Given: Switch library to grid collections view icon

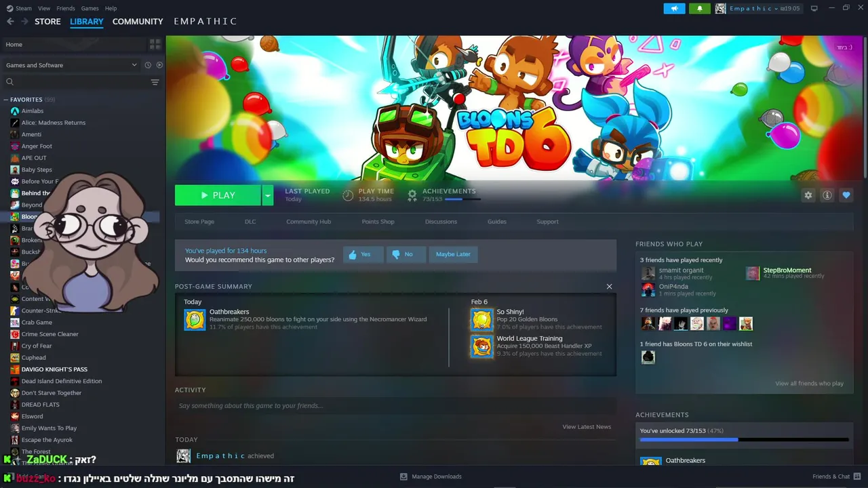Looking at the screenshot, I should pos(155,44).
